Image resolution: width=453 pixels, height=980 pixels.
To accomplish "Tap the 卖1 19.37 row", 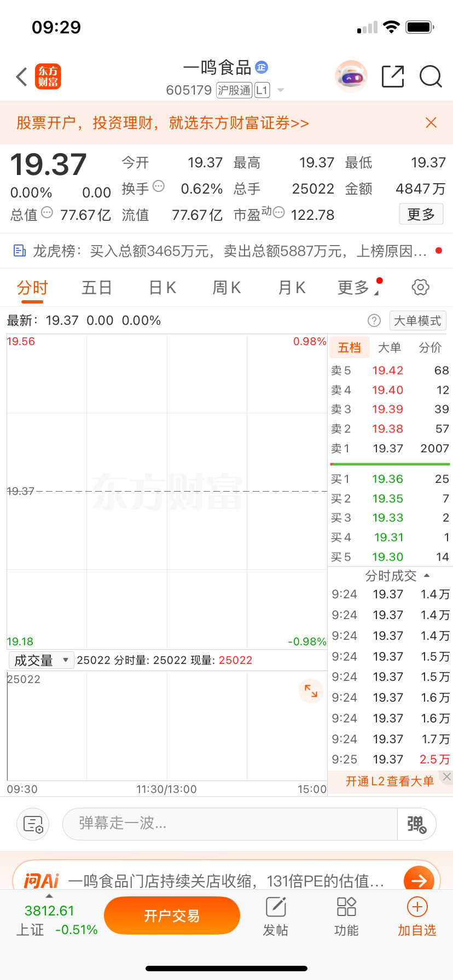I will (390, 448).
